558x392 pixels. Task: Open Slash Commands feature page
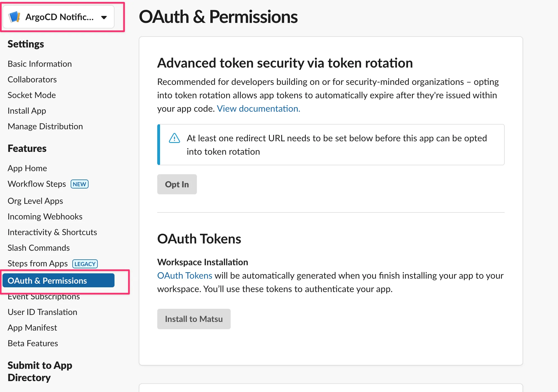39,248
